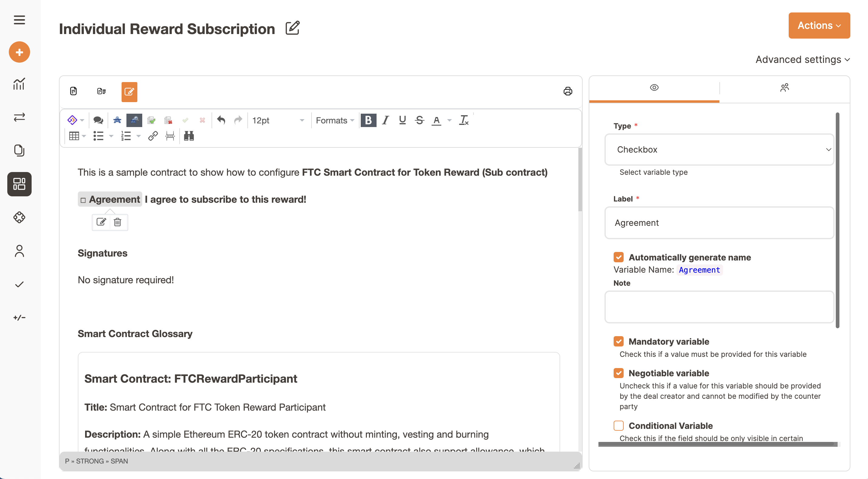Open the diamond modules sidebar icon
This screenshot has height=479, width=868.
(x=19, y=217)
